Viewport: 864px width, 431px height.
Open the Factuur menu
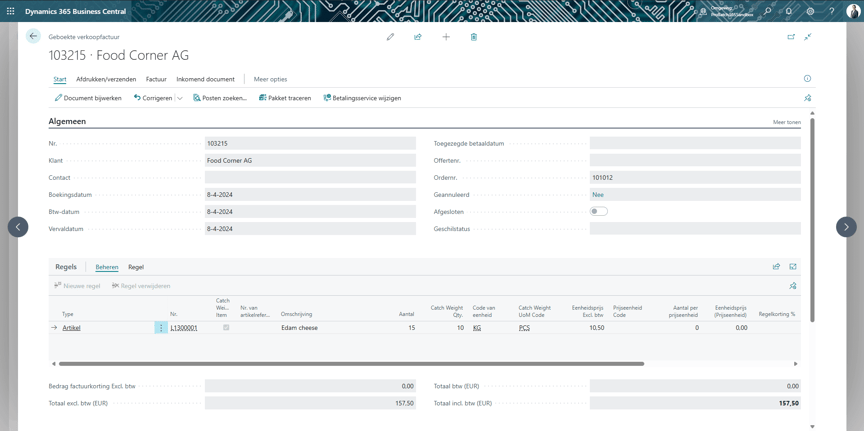pyautogui.click(x=156, y=79)
